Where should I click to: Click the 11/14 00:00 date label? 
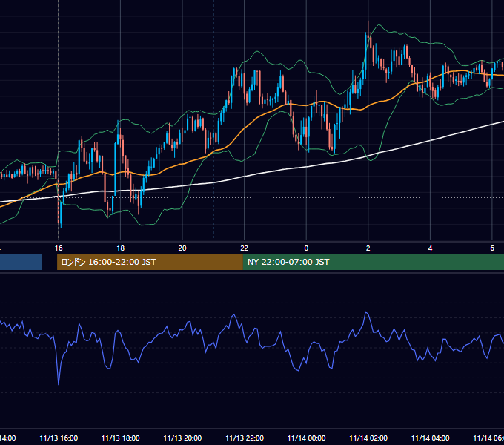[x=306, y=438]
